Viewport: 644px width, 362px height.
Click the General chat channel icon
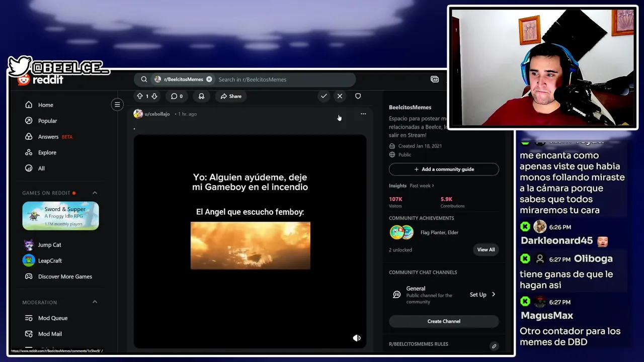pyautogui.click(x=396, y=295)
